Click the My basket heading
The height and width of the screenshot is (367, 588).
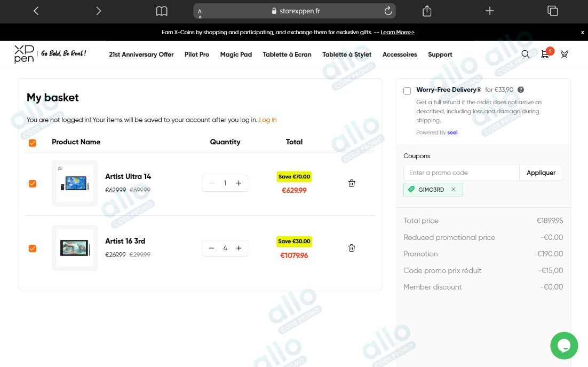pos(52,98)
